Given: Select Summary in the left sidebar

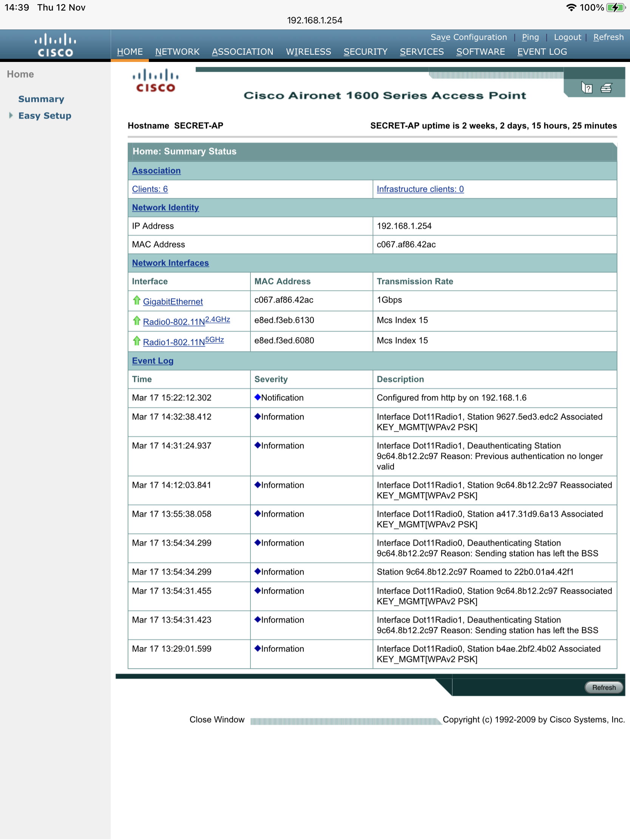Looking at the screenshot, I should 41,99.
